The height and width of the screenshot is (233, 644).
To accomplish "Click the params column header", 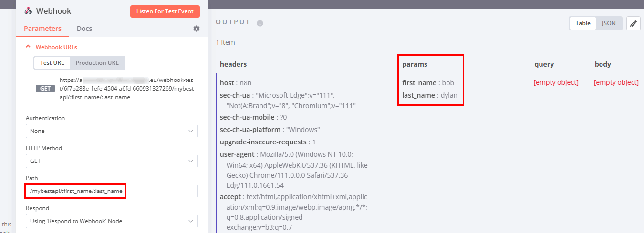I will coord(415,64).
